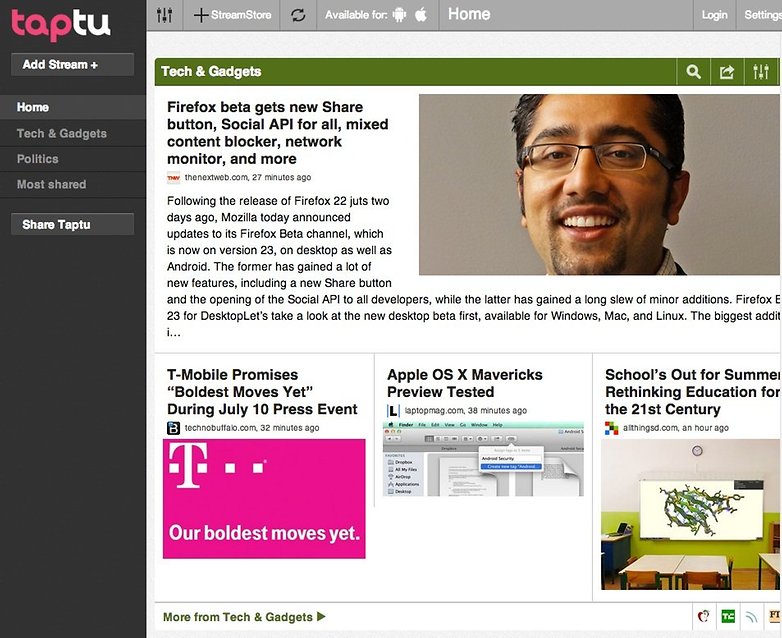Click the Firefox article portrait photo

[599, 185]
